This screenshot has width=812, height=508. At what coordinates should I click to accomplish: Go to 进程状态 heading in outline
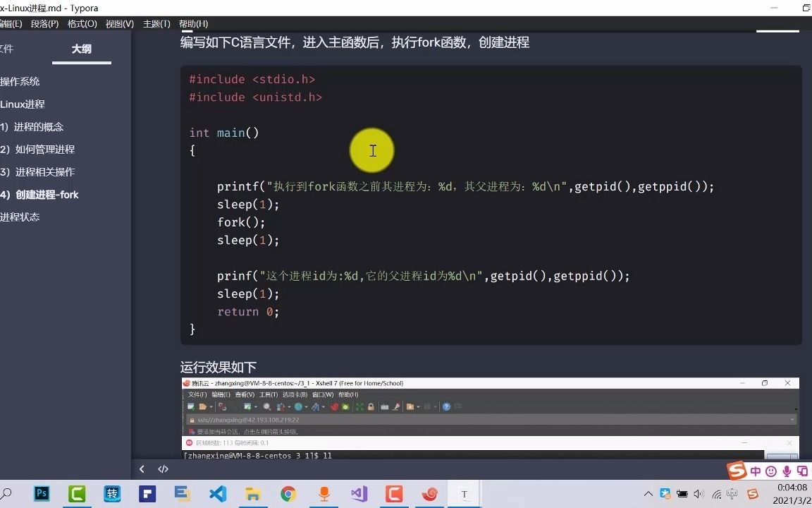tap(20, 217)
